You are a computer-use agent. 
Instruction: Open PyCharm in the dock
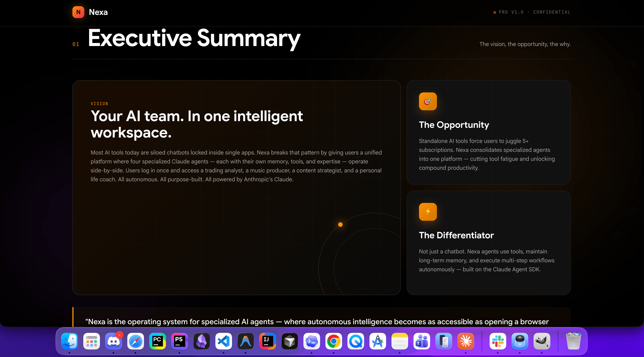click(x=157, y=341)
